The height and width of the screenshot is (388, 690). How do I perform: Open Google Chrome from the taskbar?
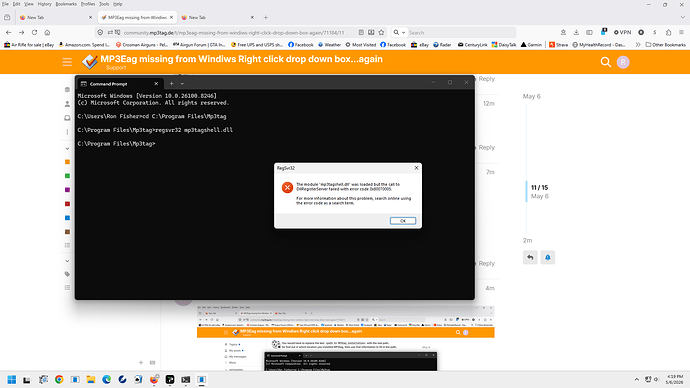coord(59,380)
